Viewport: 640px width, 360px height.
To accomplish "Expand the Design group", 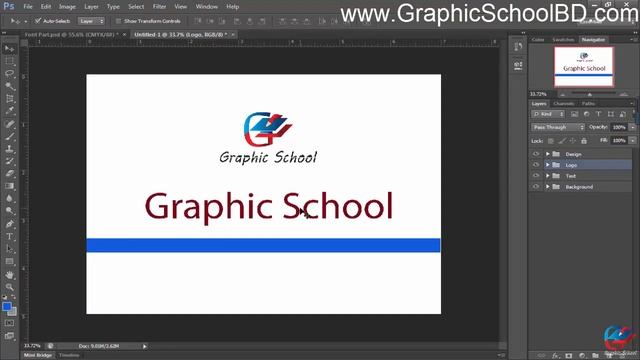I will [x=548, y=154].
